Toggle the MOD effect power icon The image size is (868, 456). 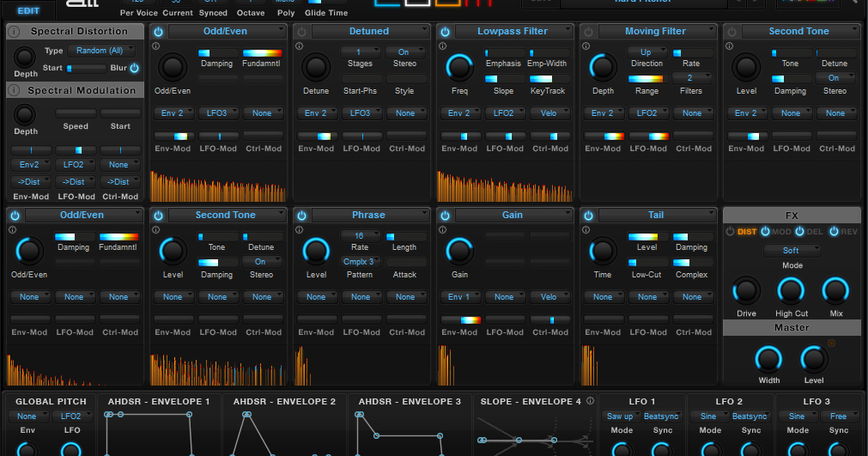[x=765, y=231]
